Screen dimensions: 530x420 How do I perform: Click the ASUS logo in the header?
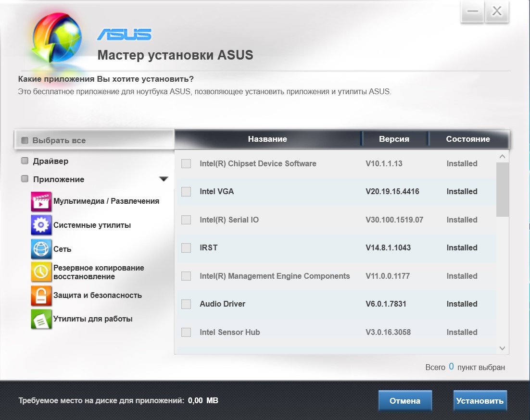point(125,35)
